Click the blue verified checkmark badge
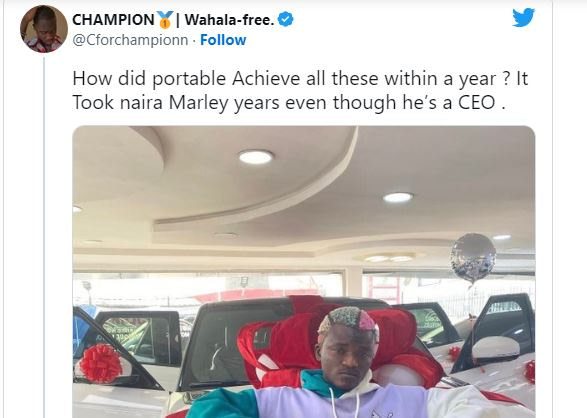587x418 pixels. click(286, 19)
